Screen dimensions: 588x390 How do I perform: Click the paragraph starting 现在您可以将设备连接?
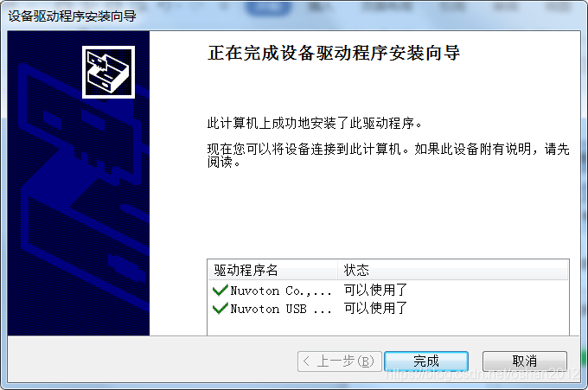(388, 156)
